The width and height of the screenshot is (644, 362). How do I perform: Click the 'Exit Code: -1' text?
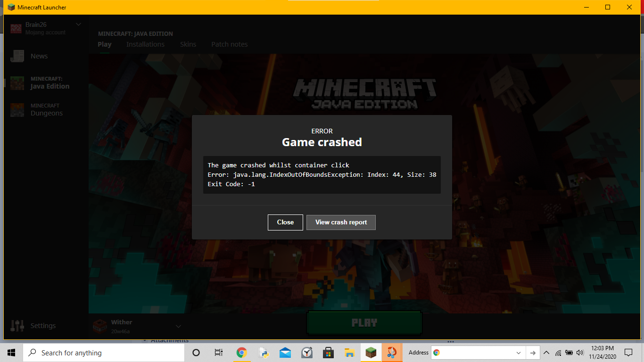tap(231, 184)
